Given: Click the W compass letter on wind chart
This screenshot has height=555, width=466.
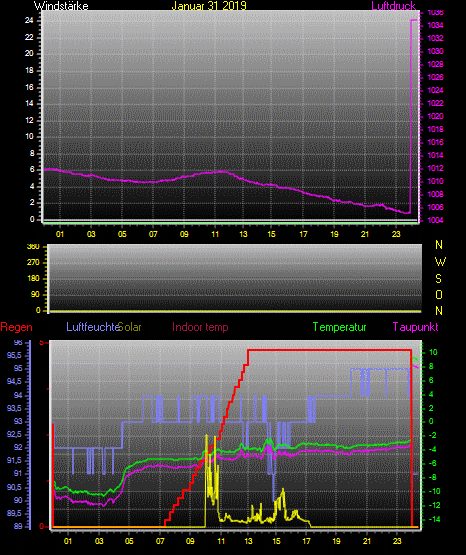Looking at the screenshot, I should pyautogui.click(x=440, y=262).
